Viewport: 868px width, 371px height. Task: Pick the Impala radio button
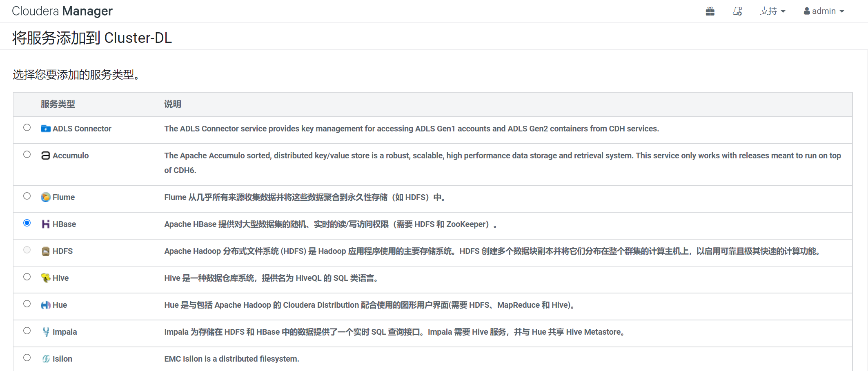tap(27, 331)
